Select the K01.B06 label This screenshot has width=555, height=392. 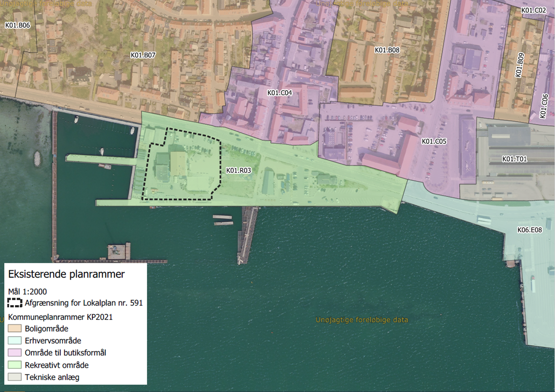18,25
